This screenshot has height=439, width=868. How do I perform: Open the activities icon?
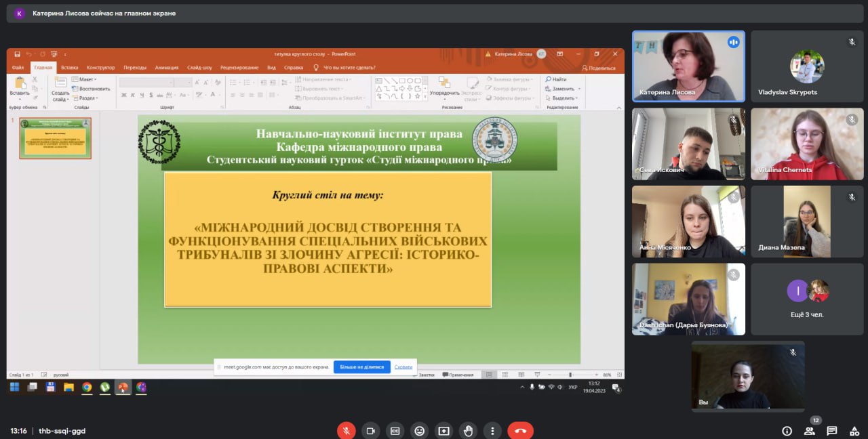(x=854, y=431)
